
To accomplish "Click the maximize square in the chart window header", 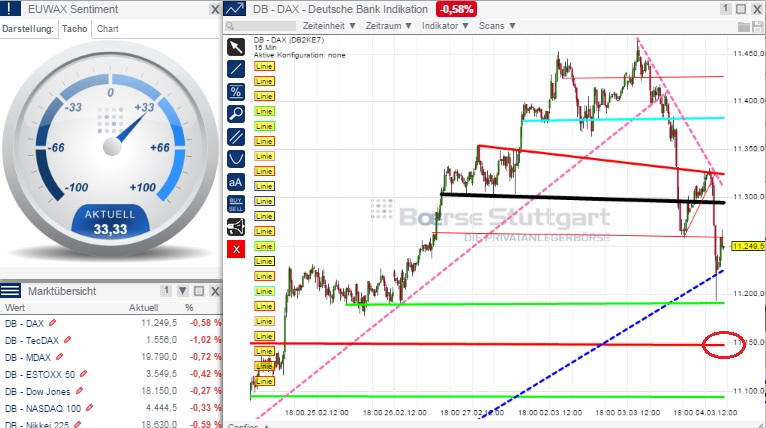I will [x=741, y=9].
